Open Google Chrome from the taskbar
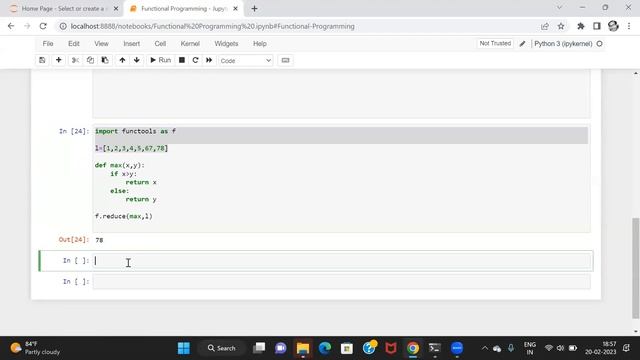Image resolution: width=640 pixels, height=360 pixels. click(x=413, y=348)
